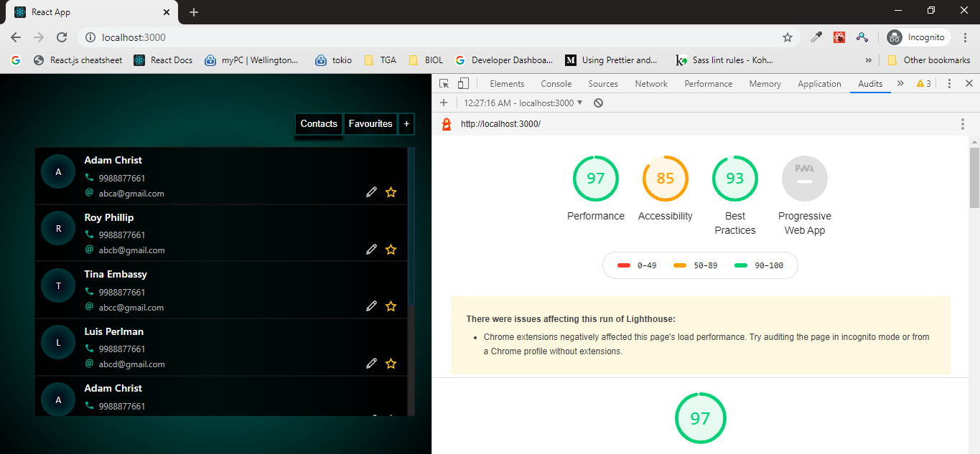The width and height of the screenshot is (980, 454).
Task: Select Tina Embassy's avatar circle T
Action: click(58, 285)
